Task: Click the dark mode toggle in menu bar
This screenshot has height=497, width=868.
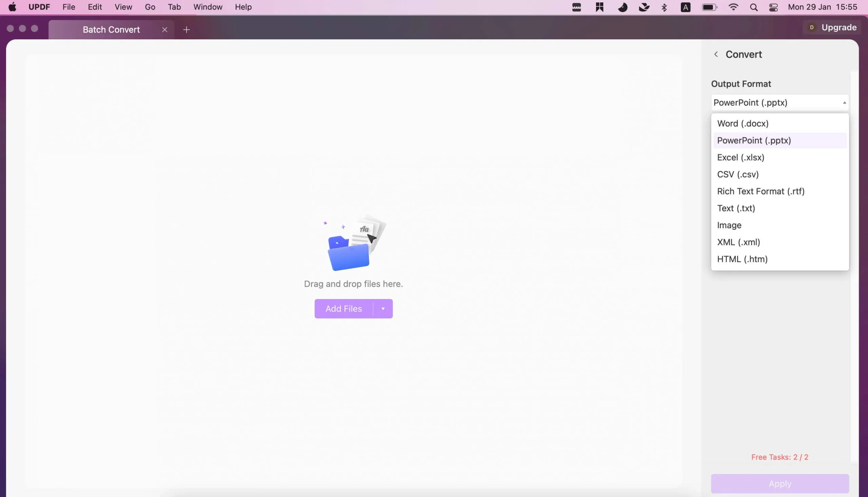Action: [x=622, y=6]
